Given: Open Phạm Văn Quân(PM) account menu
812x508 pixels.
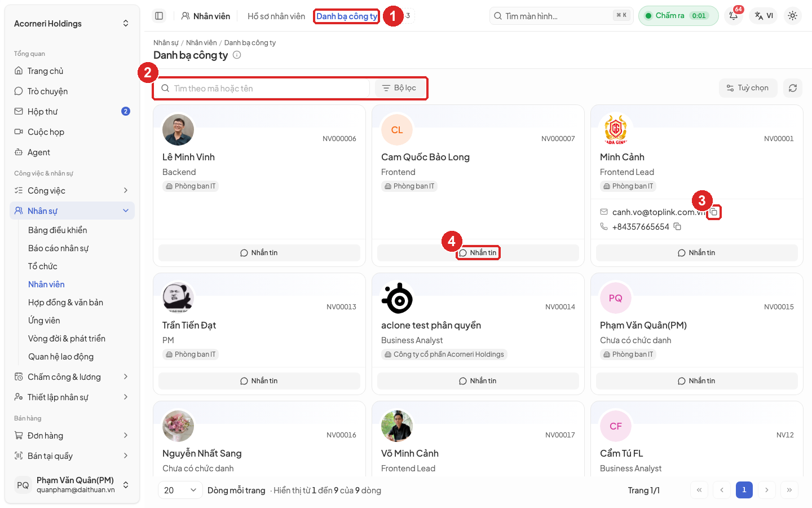Looking at the screenshot, I should (x=72, y=485).
